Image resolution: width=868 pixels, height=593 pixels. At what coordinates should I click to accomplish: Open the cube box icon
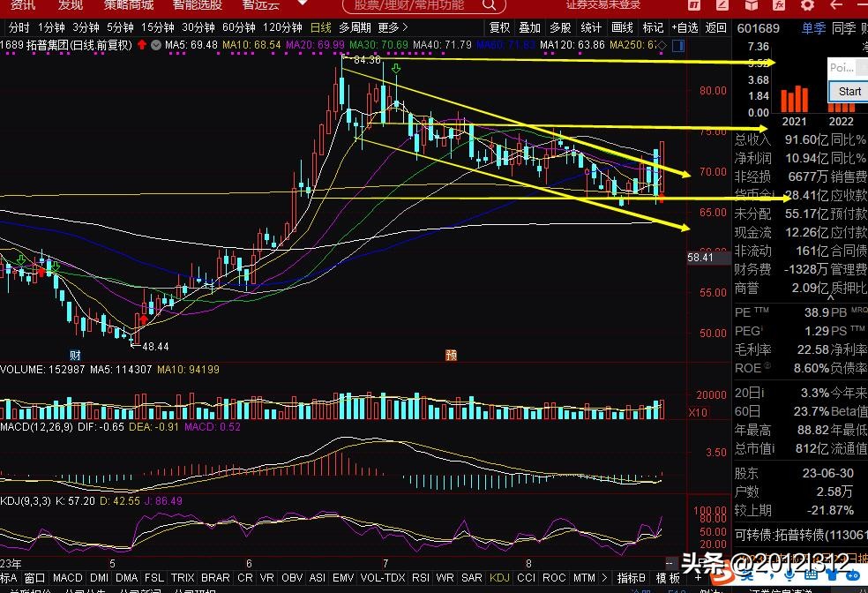[752, 5]
